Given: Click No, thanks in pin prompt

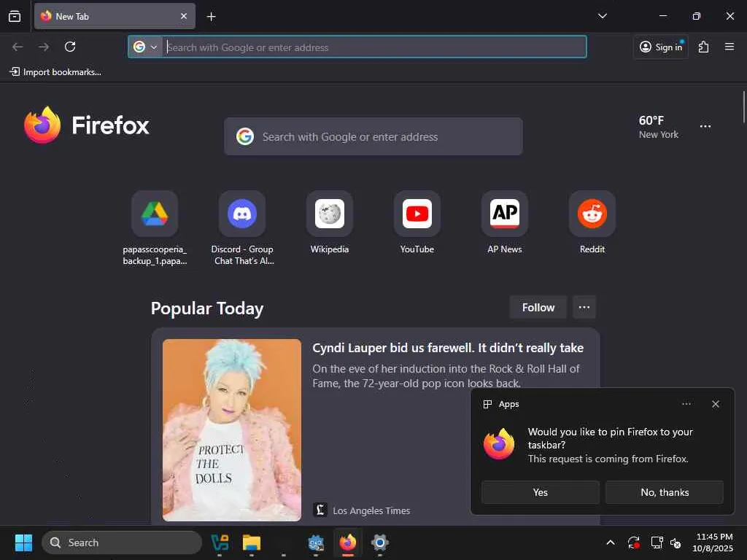Looking at the screenshot, I should (665, 492).
